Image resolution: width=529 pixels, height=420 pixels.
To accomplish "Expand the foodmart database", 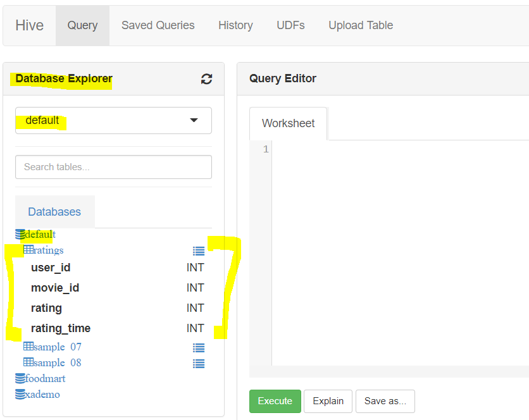I will (45, 378).
